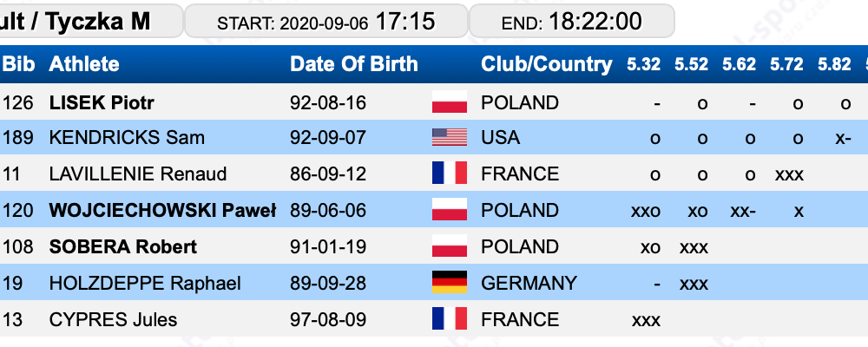Viewport: 868px width, 347px height.
Task: Click the START 2020-09-06 17:15 box
Action: (326, 21)
